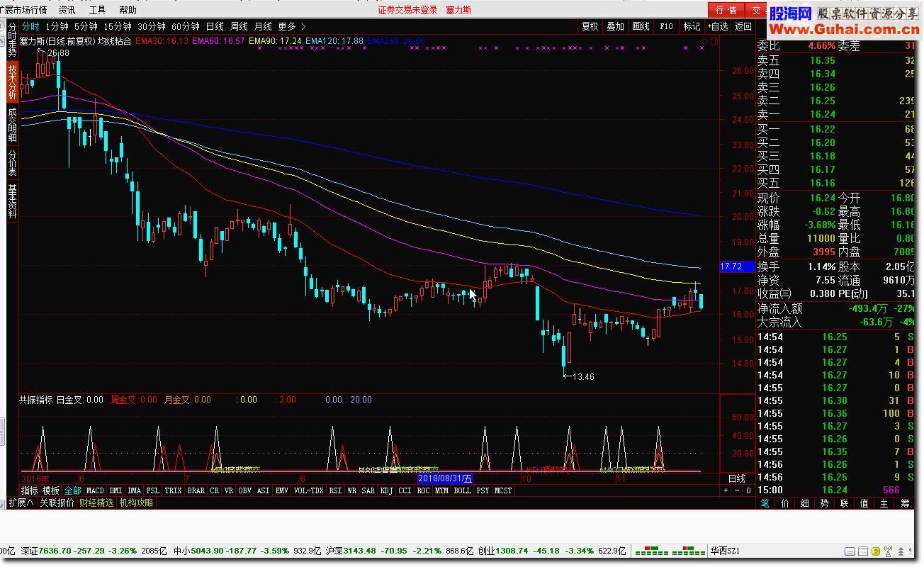Click the 复权 button
Viewport: 924px width, 567px height.
point(590,26)
